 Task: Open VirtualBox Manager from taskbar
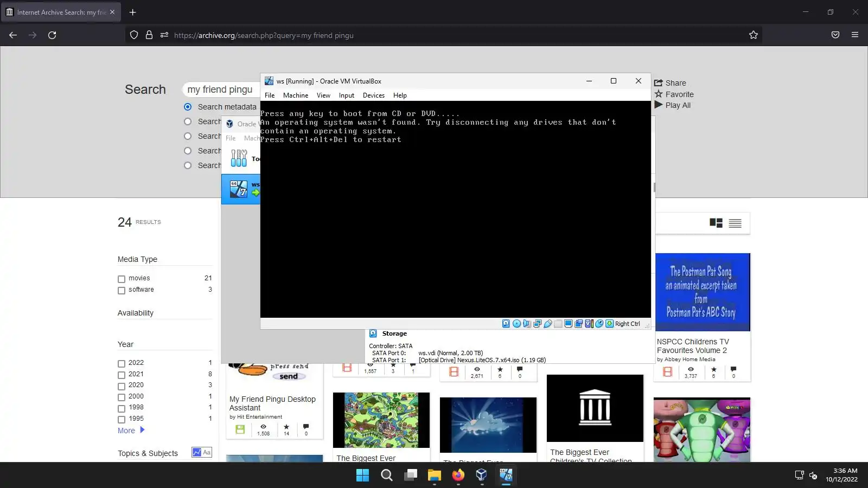pos(482,476)
